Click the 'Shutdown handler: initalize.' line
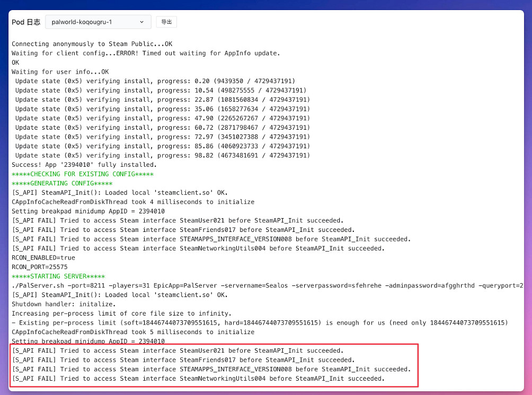Viewport: 532px width, 395px height. (63, 304)
